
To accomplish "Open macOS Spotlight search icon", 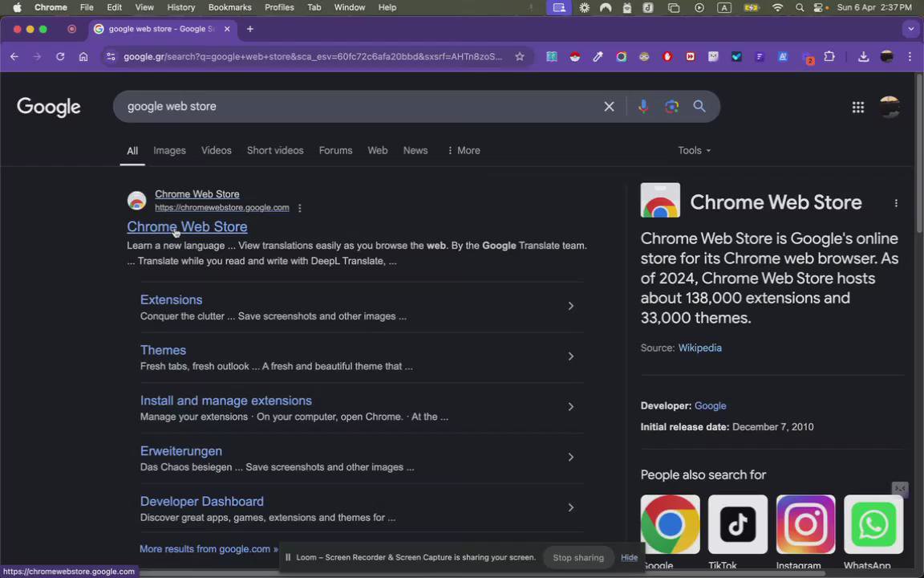I will click(800, 8).
